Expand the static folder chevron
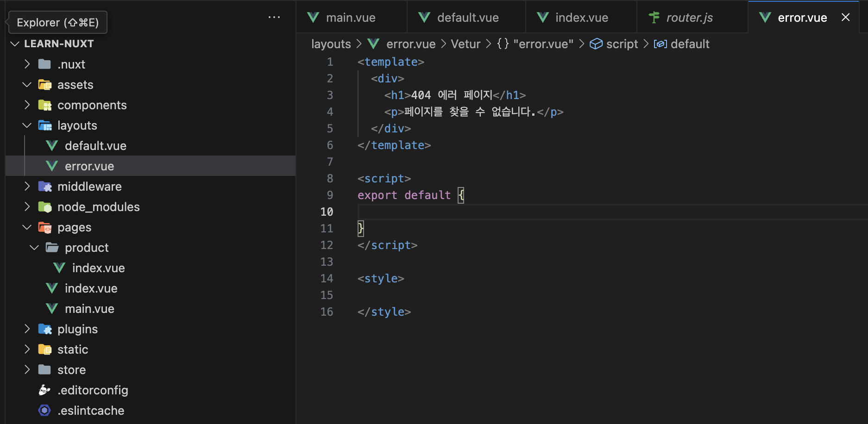The height and width of the screenshot is (424, 868). point(27,349)
